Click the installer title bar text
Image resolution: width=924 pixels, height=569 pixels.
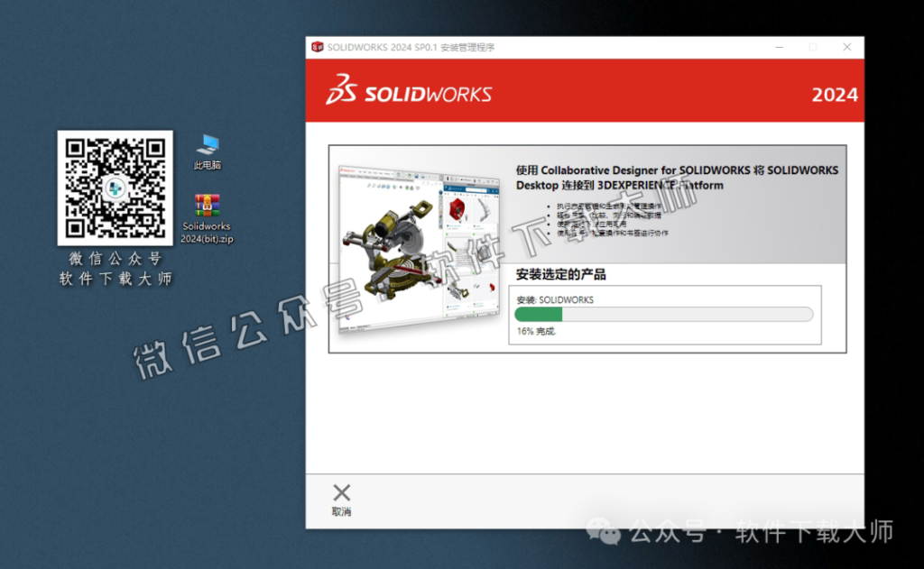[x=411, y=46]
